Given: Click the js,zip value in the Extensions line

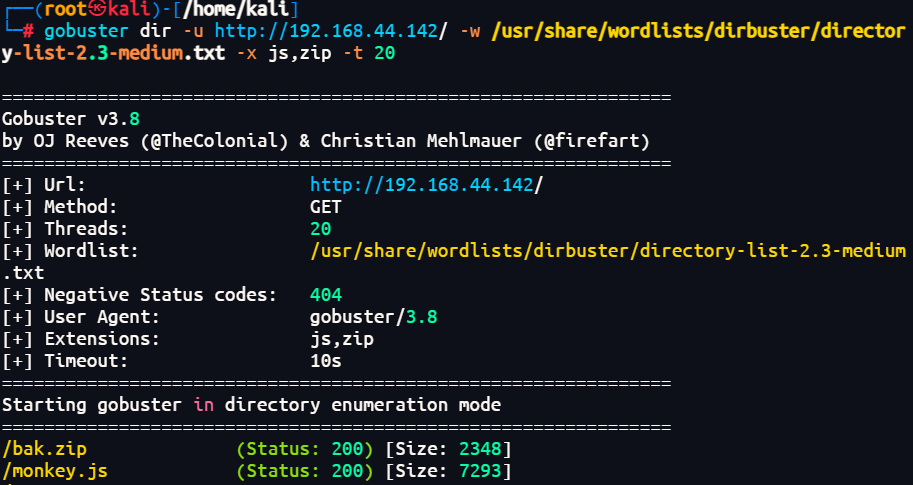Looking at the screenshot, I should pos(342,339).
